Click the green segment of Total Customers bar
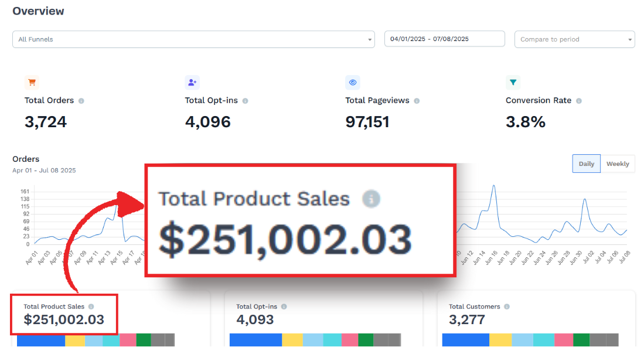The image size is (644, 347). pos(581,340)
